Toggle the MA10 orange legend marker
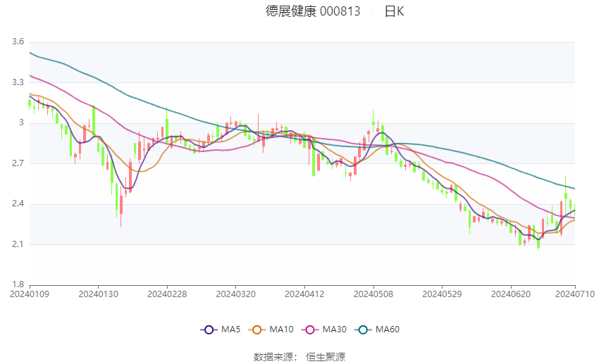The height and width of the screenshot is (364, 599). point(257,330)
